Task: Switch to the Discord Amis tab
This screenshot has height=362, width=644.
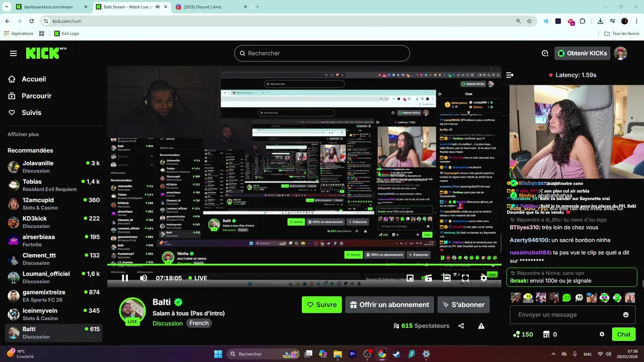Action: [211, 7]
